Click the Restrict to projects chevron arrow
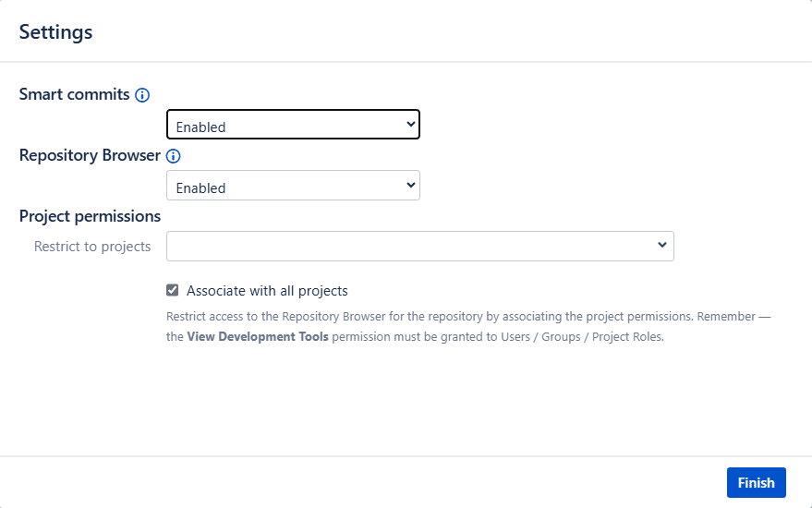This screenshot has height=508, width=812. click(661, 245)
